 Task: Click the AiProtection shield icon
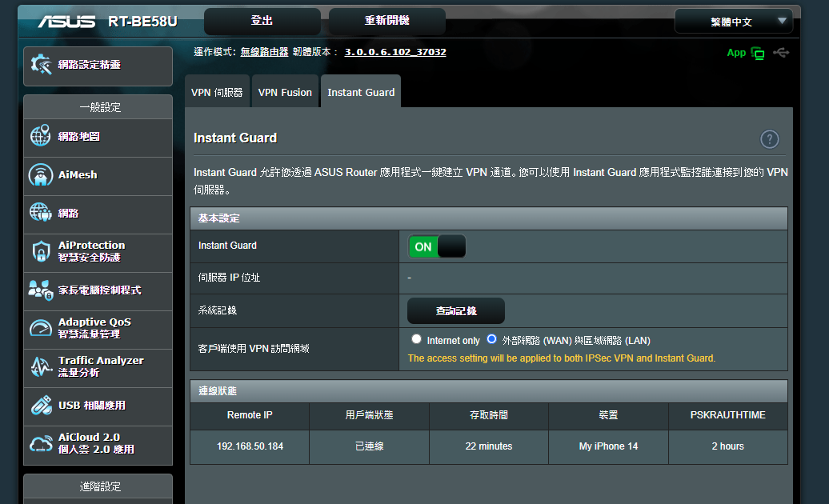tap(41, 251)
